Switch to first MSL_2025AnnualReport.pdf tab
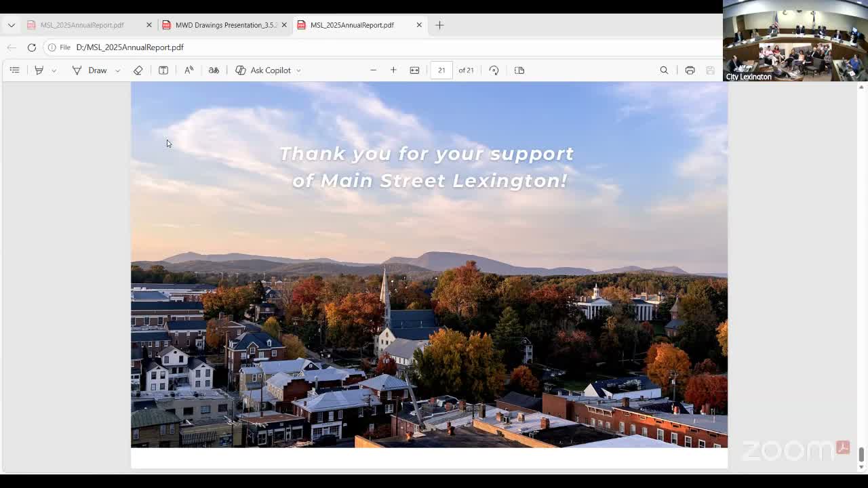Screen dimensions: 868x488 coord(82,25)
